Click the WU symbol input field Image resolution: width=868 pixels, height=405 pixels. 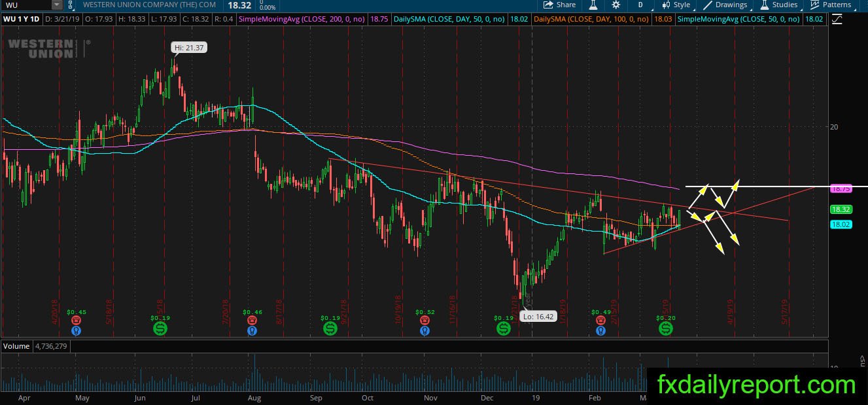(26, 5)
